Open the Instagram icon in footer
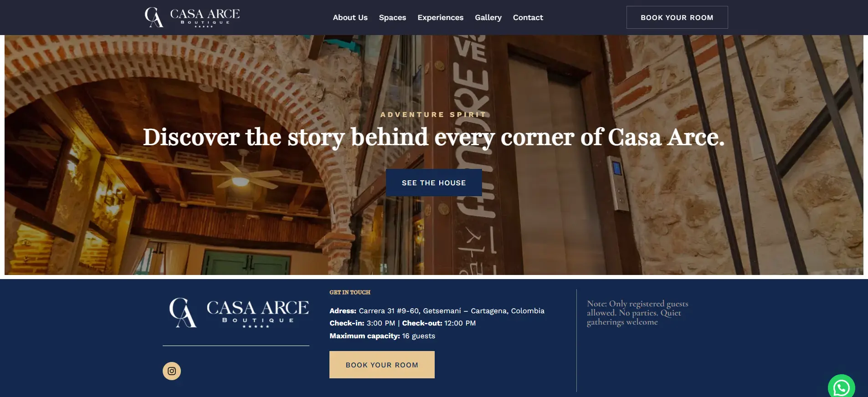Viewport: 868px width, 397px height. click(x=172, y=371)
